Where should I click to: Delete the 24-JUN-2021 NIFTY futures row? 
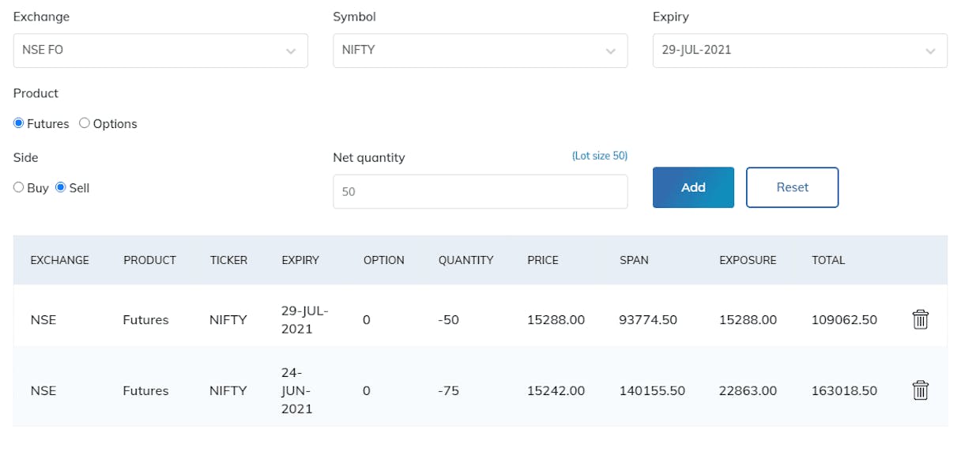tap(920, 390)
